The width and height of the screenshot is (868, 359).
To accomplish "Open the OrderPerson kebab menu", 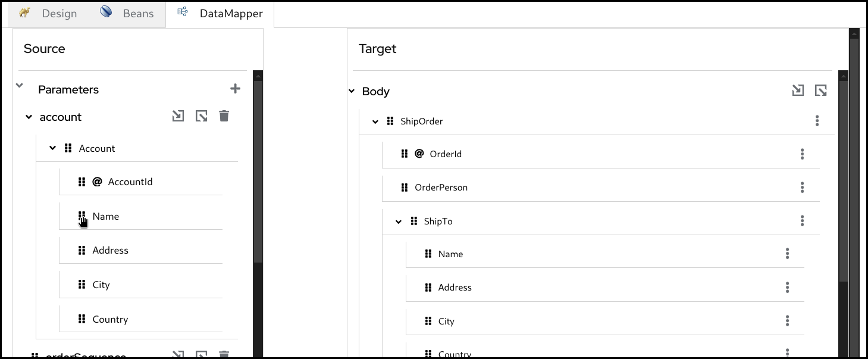I will click(802, 188).
